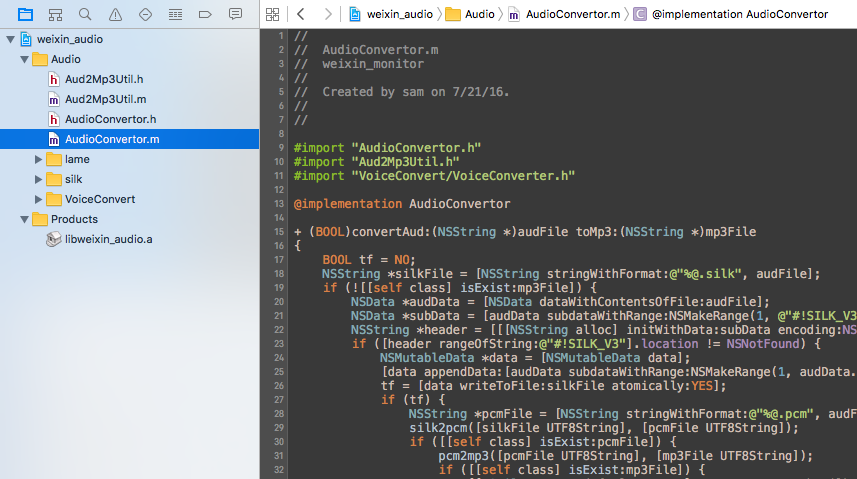The width and height of the screenshot is (857, 479).
Task: Collapse the Products group triangle
Action: (25, 219)
